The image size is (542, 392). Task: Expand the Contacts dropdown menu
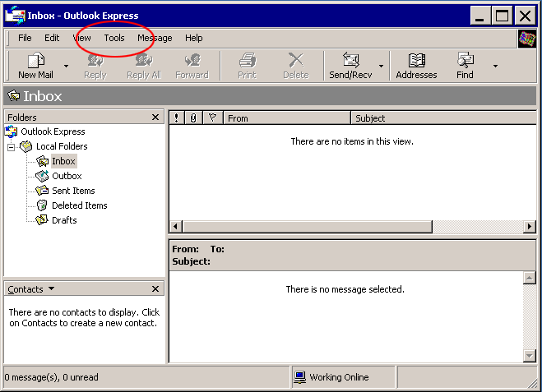pos(51,289)
